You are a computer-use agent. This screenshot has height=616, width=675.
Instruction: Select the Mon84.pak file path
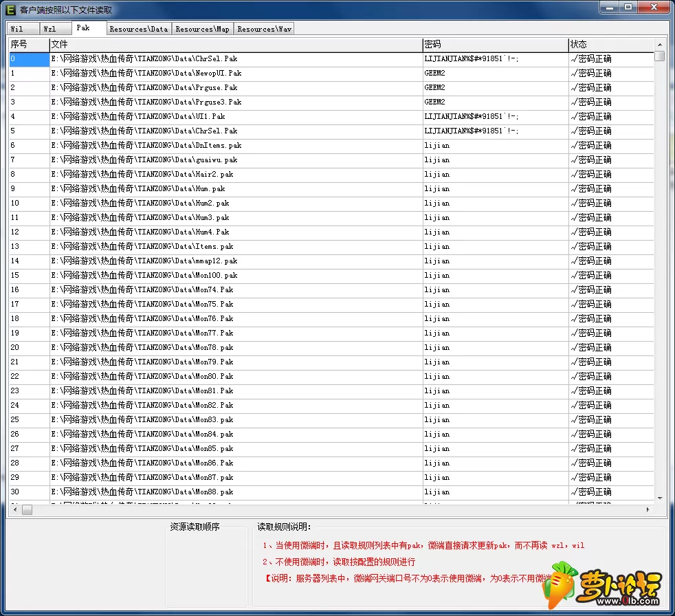[142, 434]
